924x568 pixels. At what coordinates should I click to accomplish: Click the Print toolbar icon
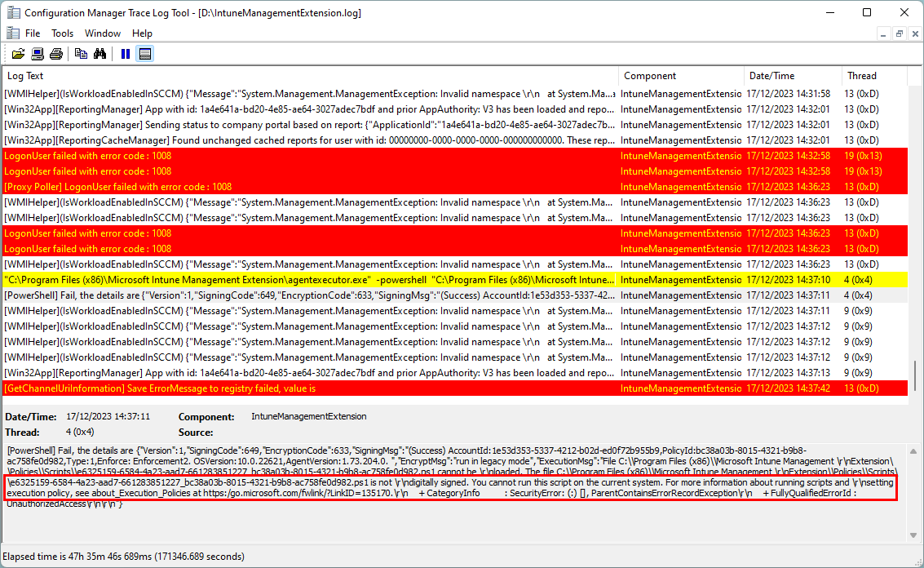point(56,54)
